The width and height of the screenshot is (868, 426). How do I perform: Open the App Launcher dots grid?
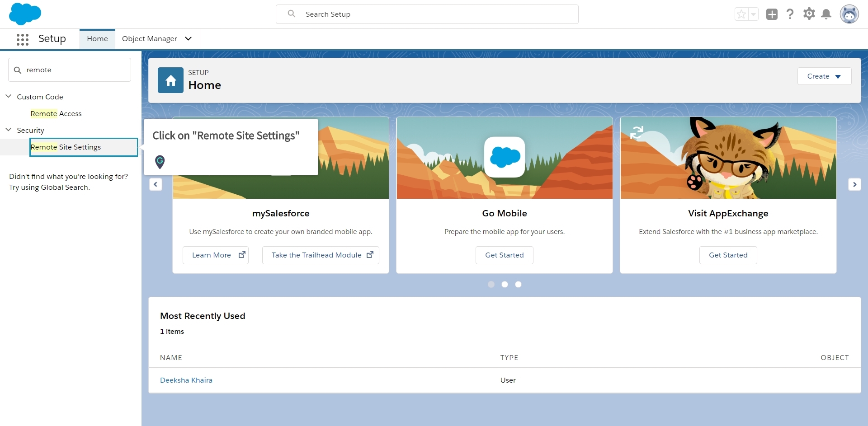tap(23, 39)
